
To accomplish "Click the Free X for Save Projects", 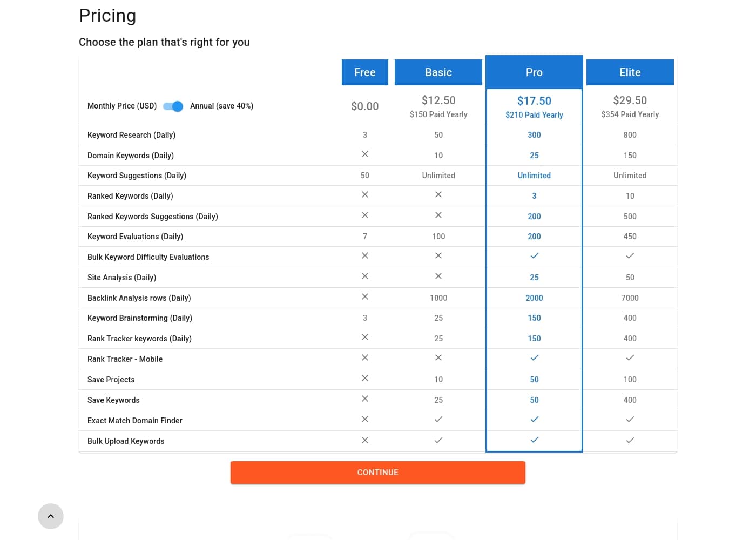I will coord(365,379).
